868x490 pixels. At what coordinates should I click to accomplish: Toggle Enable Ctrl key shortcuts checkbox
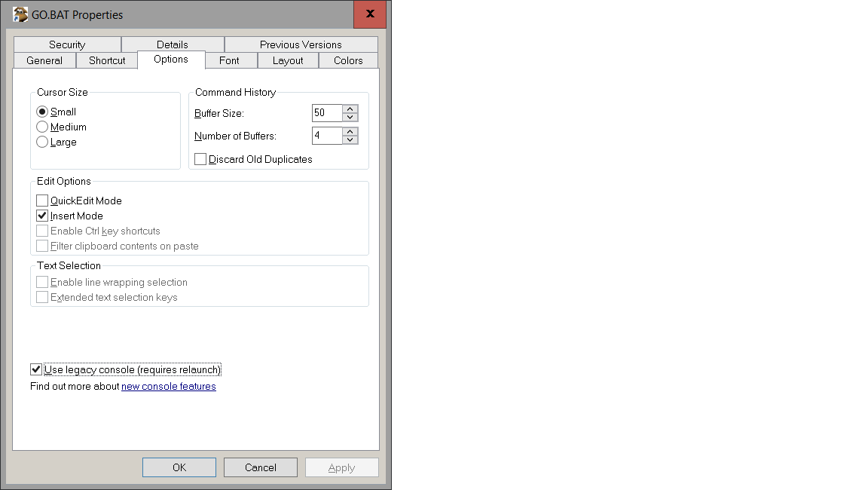click(42, 231)
